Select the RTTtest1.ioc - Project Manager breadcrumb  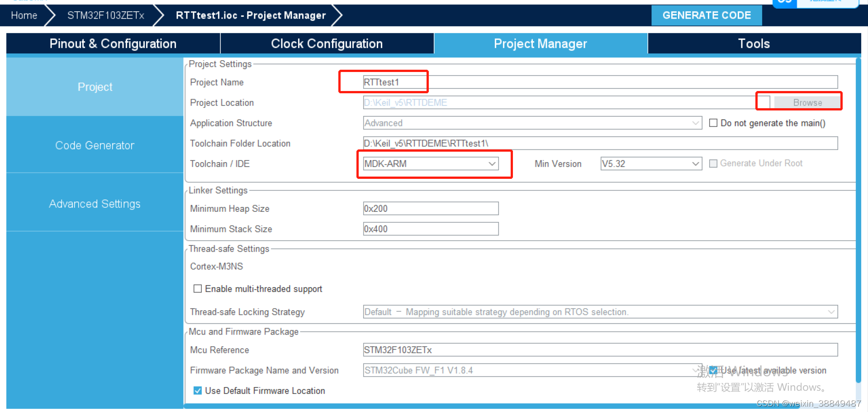point(251,15)
